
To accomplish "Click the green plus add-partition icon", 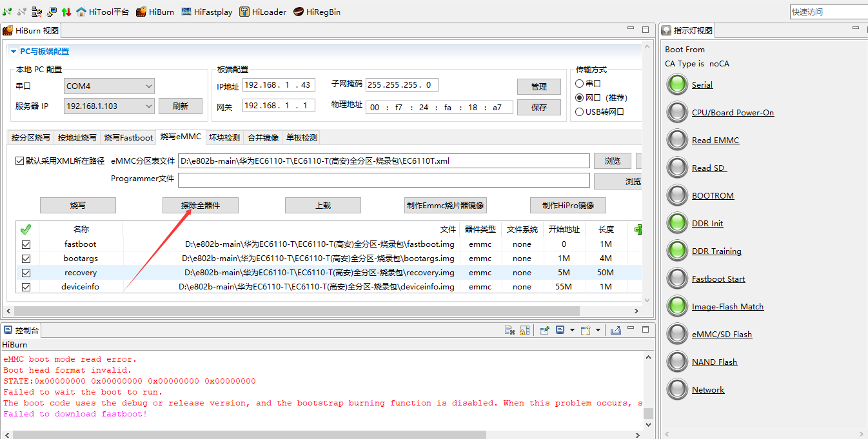I will click(638, 229).
